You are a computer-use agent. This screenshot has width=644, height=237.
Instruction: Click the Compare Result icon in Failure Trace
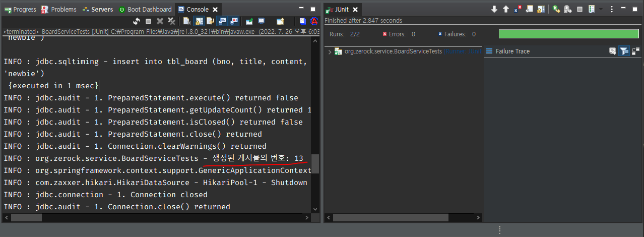(636, 51)
